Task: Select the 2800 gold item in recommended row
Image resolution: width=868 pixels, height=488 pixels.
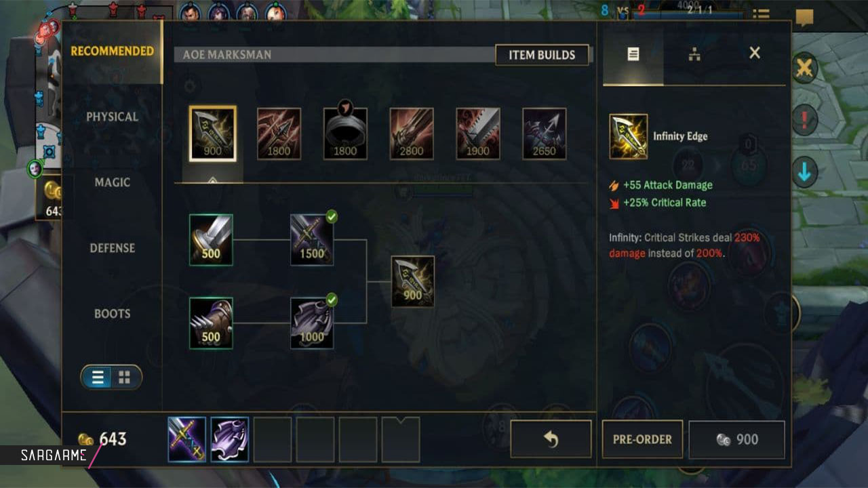Action: click(412, 134)
